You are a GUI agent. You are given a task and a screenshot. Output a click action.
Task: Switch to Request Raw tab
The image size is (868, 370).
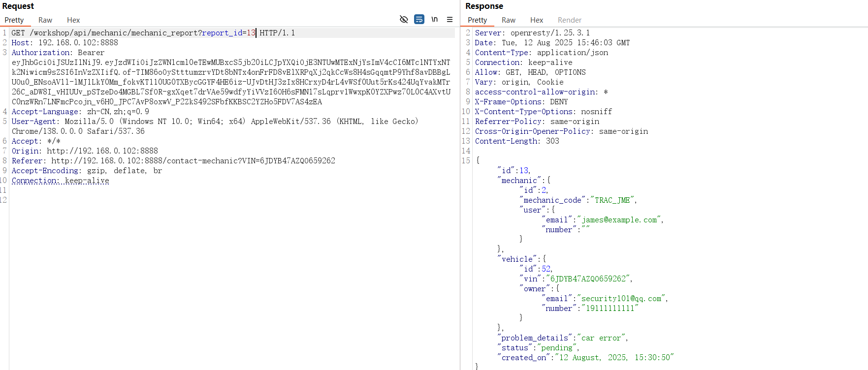[x=45, y=20]
